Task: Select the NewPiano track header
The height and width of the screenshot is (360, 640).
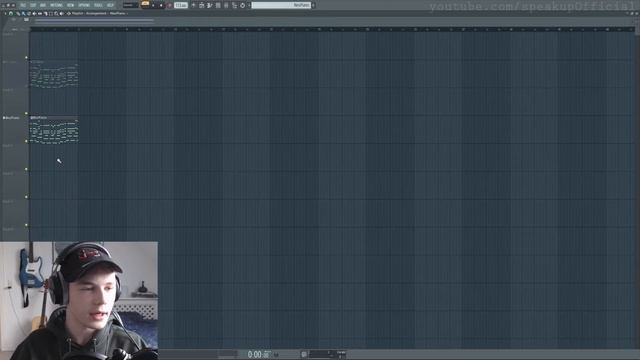Action: (14, 129)
